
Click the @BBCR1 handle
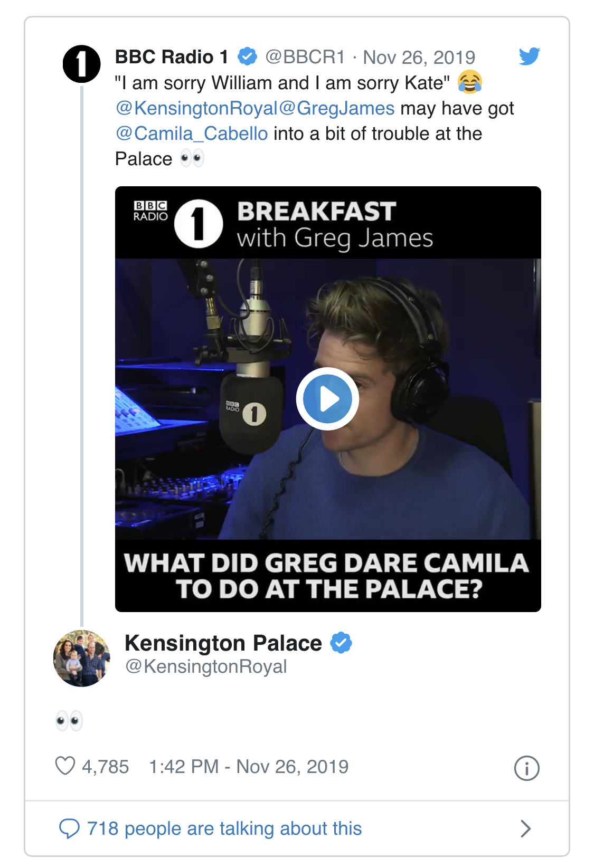click(x=305, y=57)
